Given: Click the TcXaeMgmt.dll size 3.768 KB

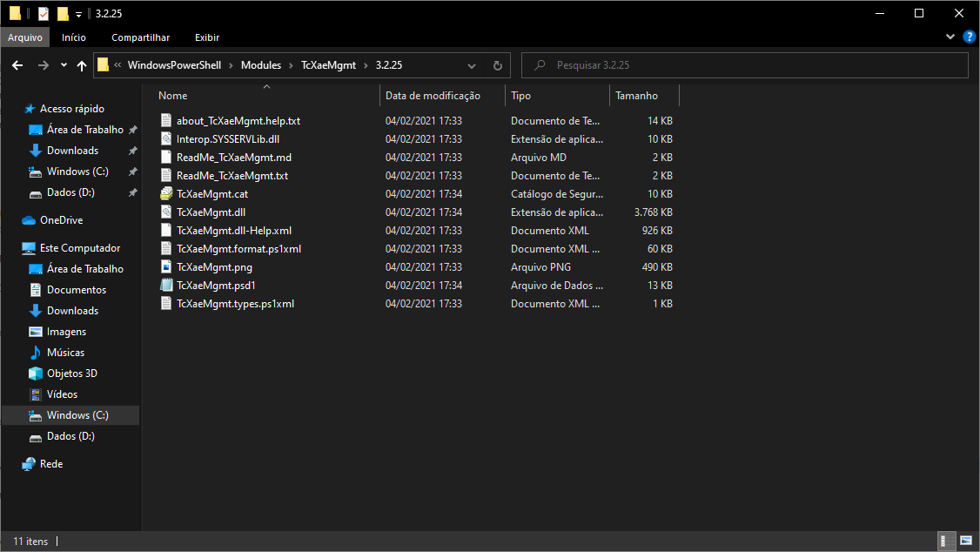Looking at the screenshot, I should pos(653,212).
